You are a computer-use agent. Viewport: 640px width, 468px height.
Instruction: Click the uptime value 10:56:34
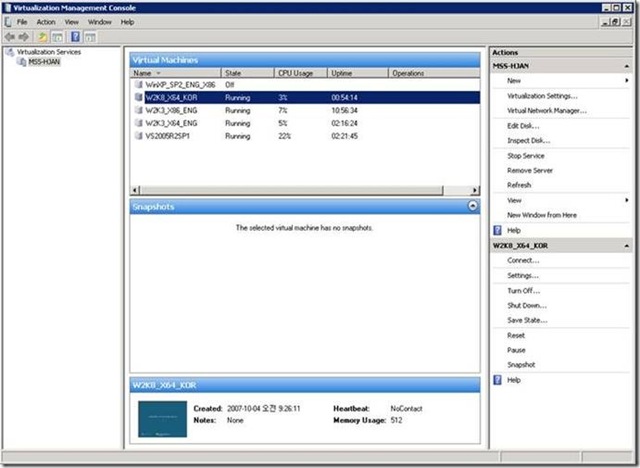pyautogui.click(x=344, y=110)
